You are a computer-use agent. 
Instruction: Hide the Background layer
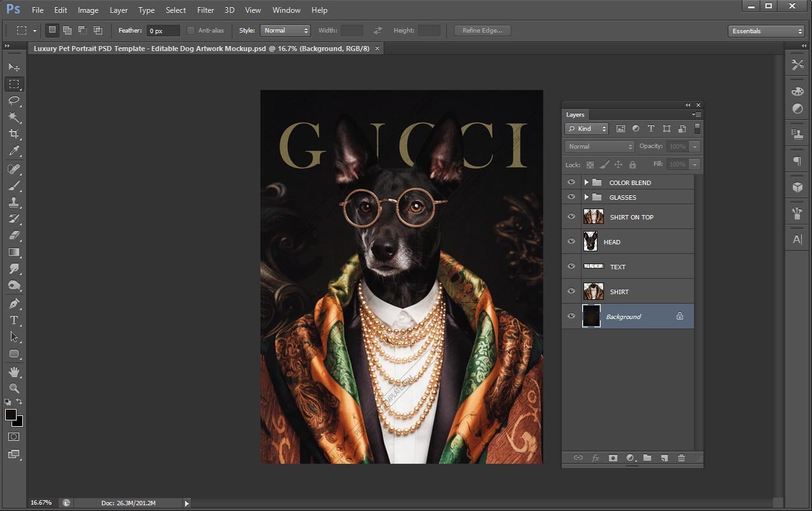pos(571,316)
